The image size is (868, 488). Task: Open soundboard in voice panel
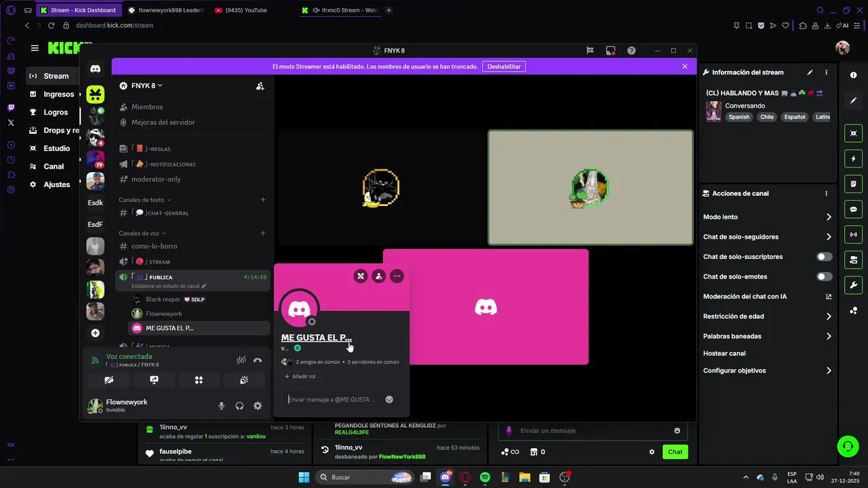click(x=244, y=380)
